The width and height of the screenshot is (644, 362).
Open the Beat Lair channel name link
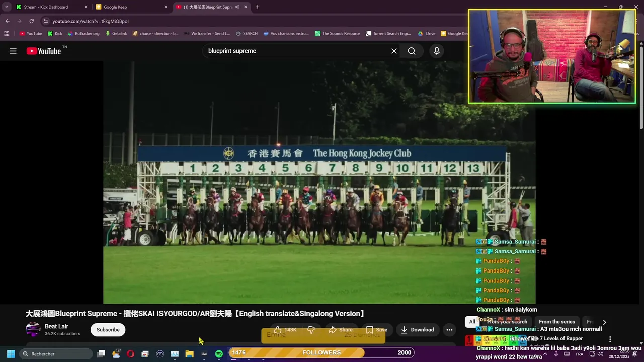[x=56, y=326]
